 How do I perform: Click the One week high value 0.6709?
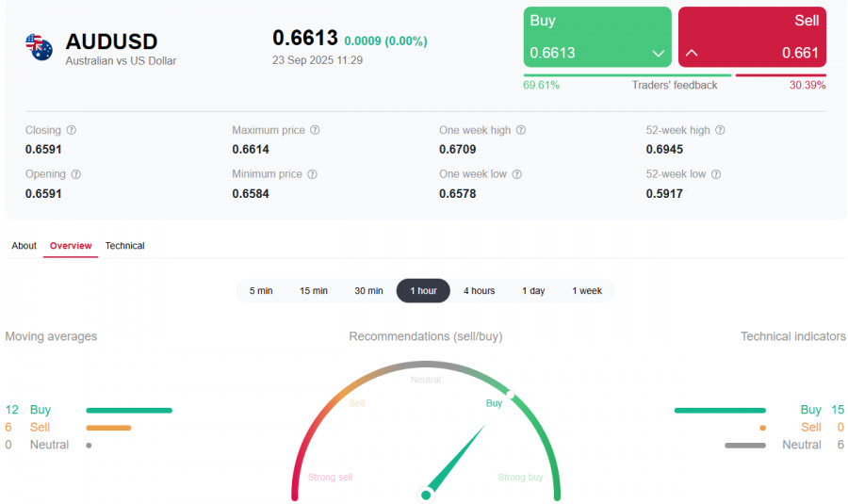point(458,149)
